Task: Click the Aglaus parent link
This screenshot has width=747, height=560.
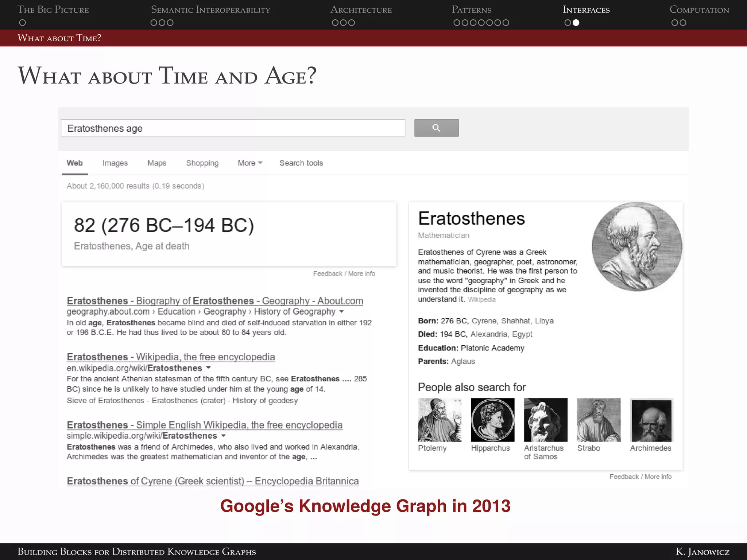Action: tap(463, 361)
